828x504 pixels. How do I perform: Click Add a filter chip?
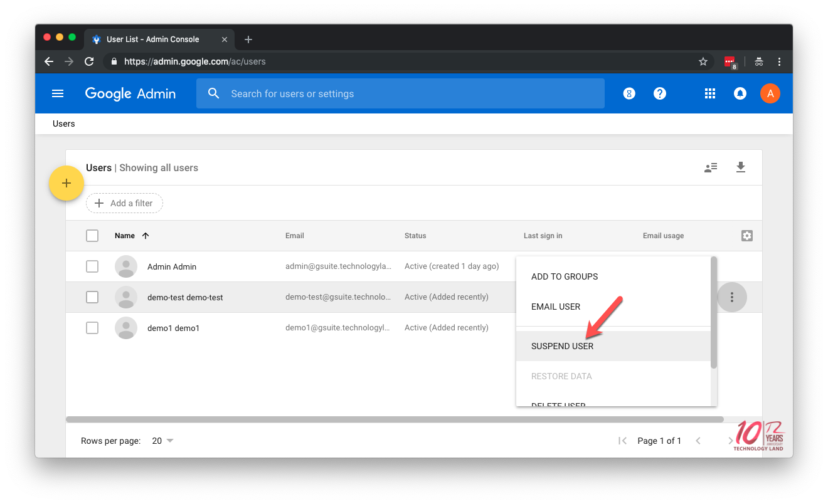tap(124, 203)
